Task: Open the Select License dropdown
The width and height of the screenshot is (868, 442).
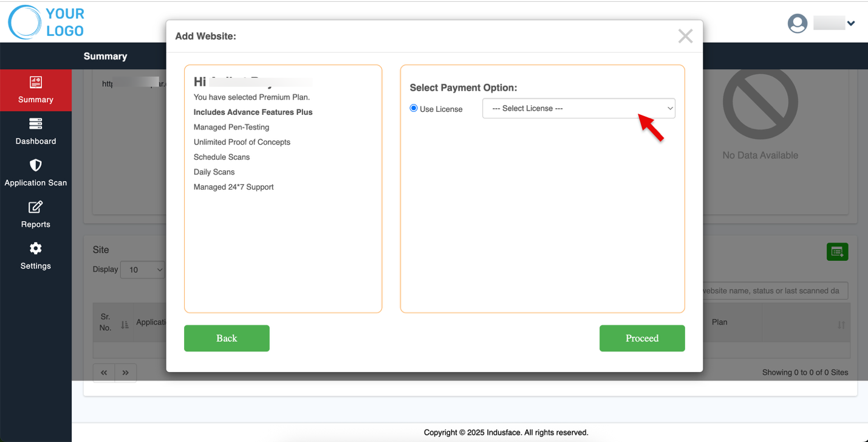Action: (578, 108)
